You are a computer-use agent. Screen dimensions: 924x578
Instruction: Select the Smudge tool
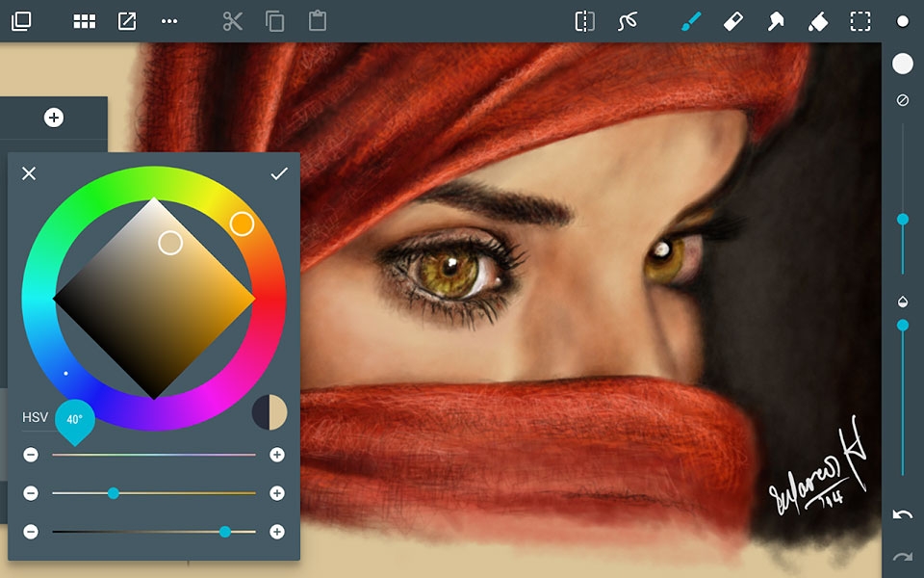point(775,21)
